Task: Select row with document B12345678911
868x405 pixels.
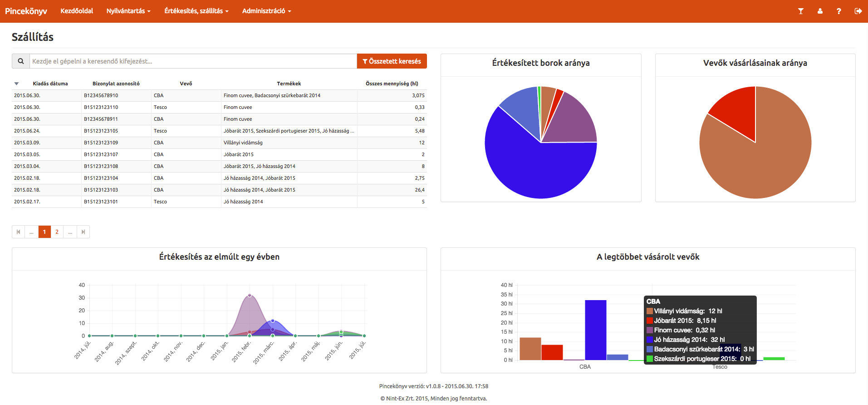Action: click(219, 119)
